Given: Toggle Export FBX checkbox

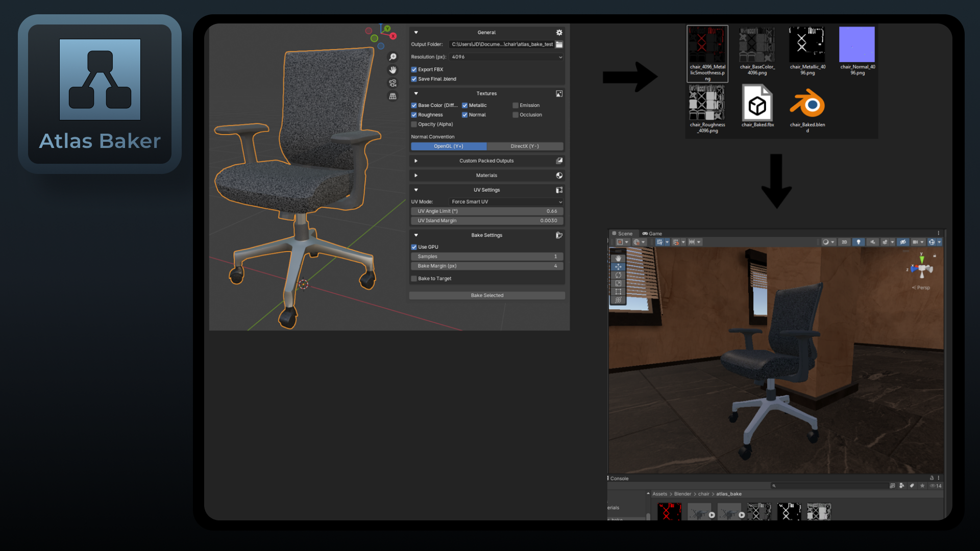Looking at the screenshot, I should coord(414,69).
